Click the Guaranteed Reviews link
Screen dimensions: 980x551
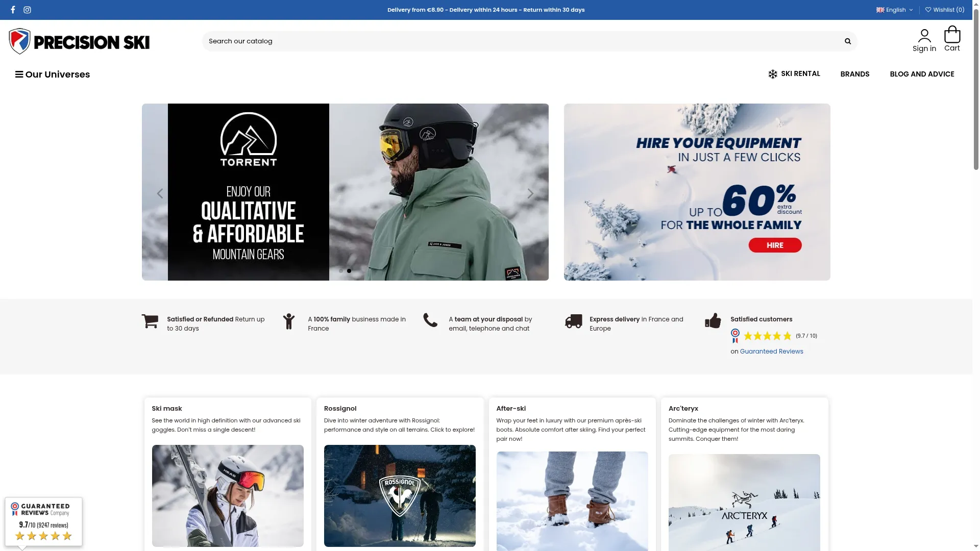(771, 352)
